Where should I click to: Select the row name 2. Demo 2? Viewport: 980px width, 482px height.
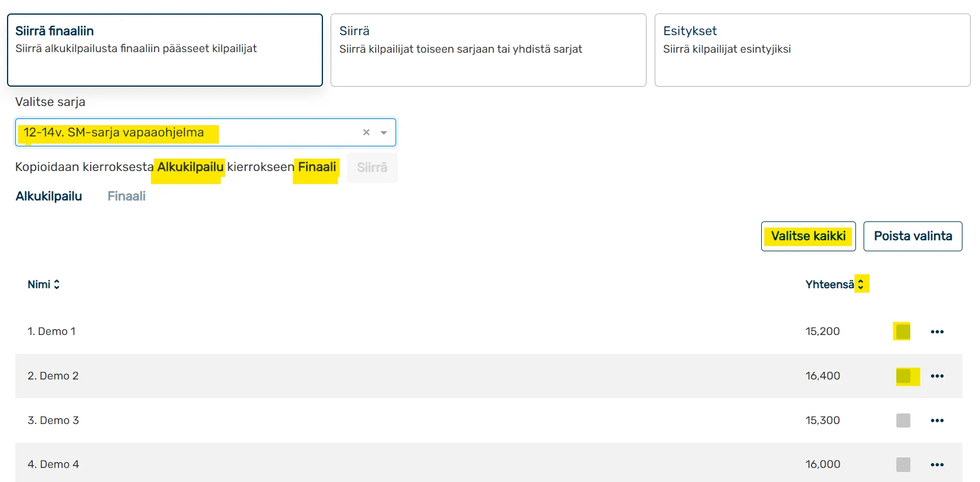point(53,376)
